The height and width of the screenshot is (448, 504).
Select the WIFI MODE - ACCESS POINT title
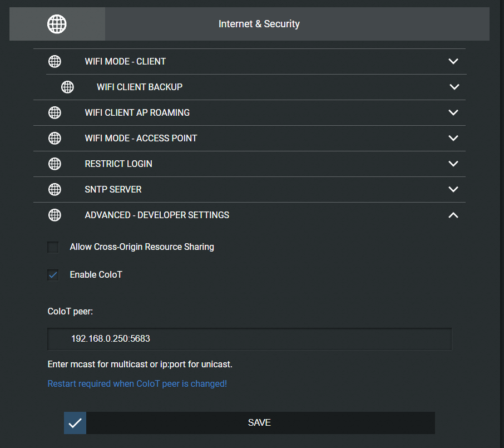(x=141, y=138)
